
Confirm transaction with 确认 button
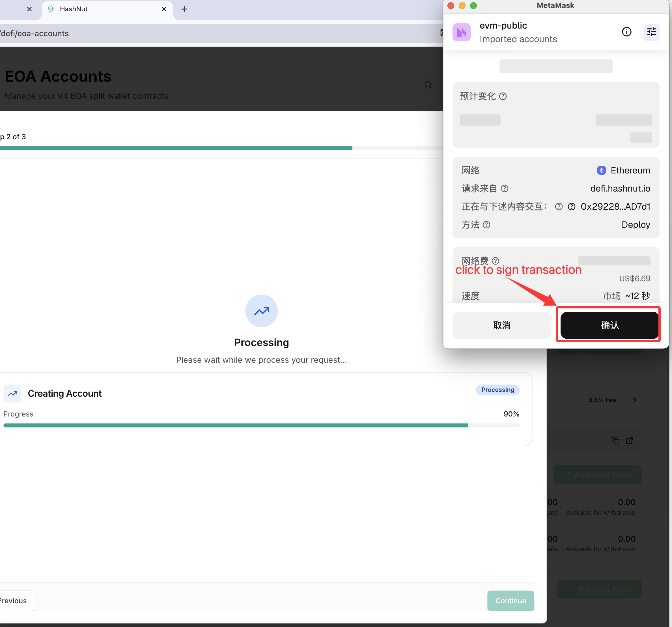(x=609, y=325)
